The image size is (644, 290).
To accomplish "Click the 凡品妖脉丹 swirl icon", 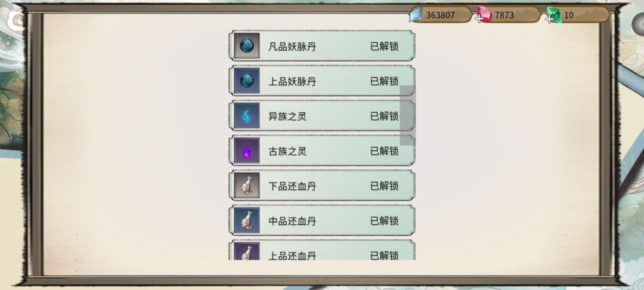I will click(247, 45).
